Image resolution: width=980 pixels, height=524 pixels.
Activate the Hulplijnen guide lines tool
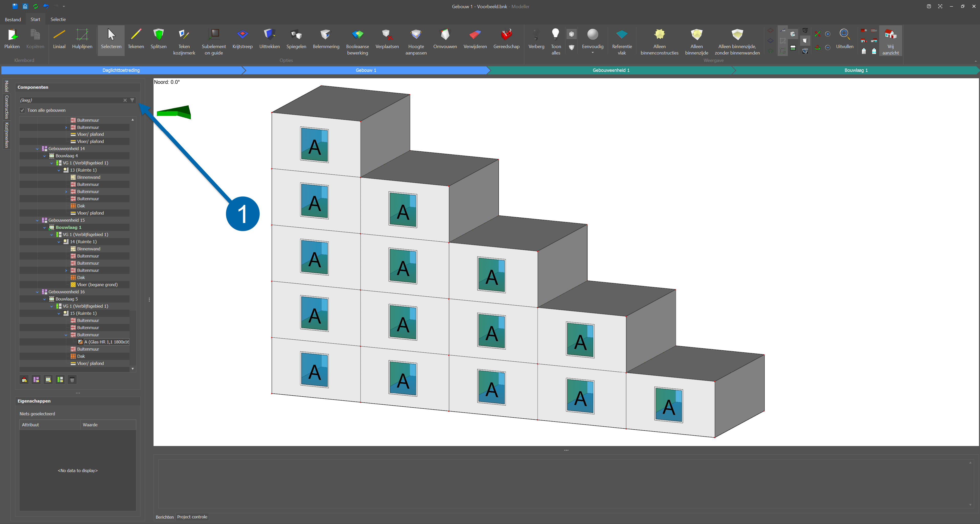click(x=82, y=39)
